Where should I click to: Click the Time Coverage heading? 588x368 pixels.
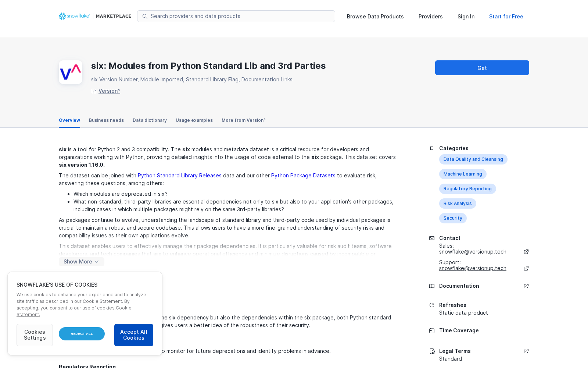(x=459, y=330)
